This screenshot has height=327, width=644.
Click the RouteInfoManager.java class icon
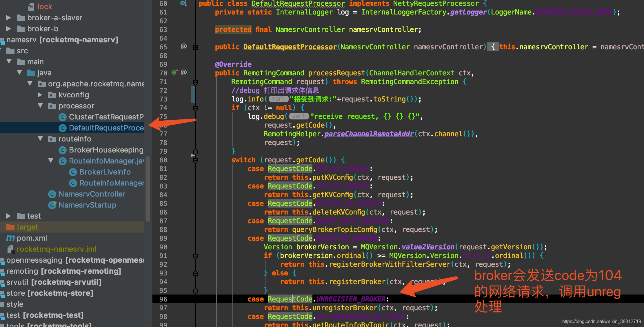(x=62, y=161)
